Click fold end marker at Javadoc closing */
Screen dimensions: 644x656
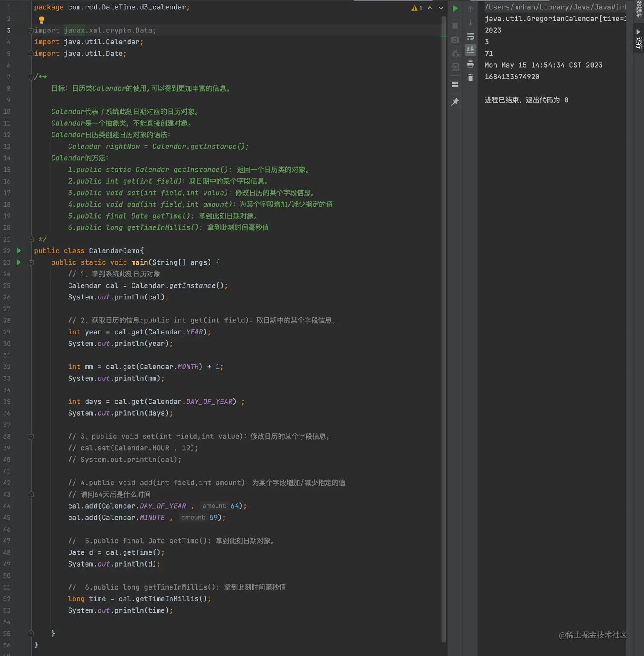[x=31, y=239]
